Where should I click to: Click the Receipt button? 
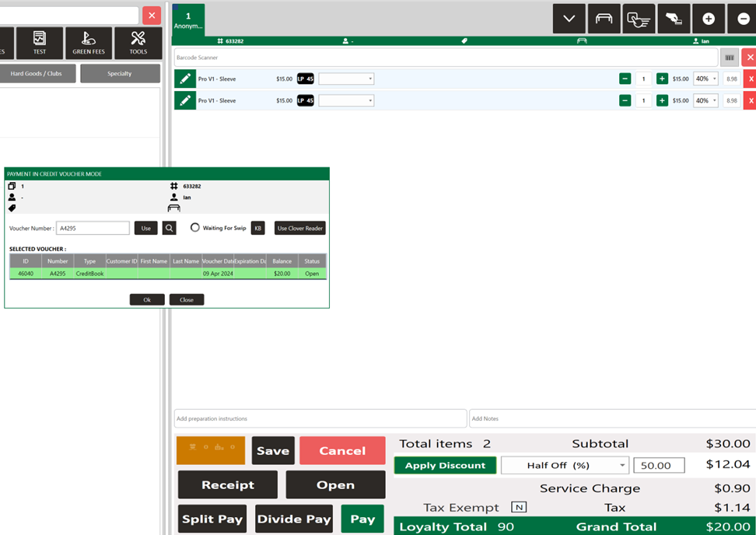pyautogui.click(x=228, y=485)
